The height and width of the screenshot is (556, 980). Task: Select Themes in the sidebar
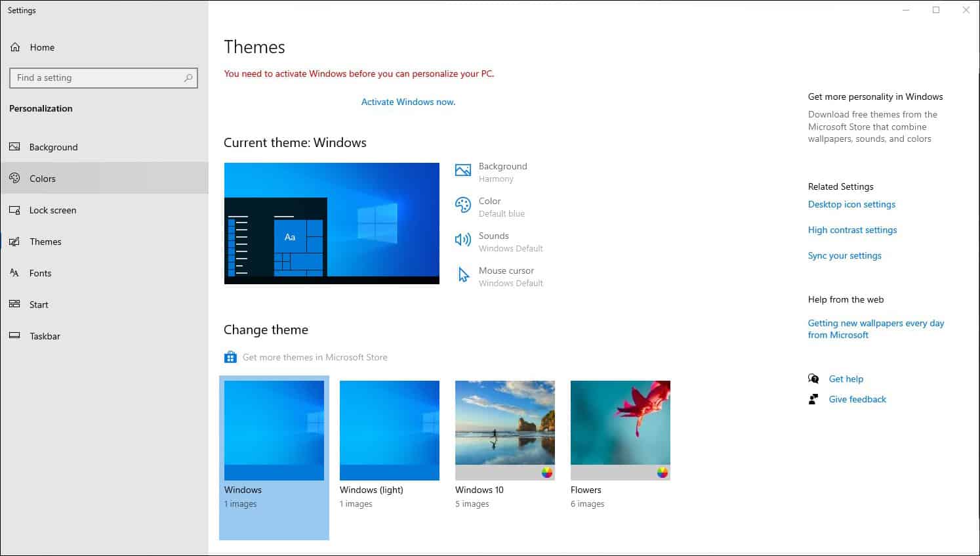pyautogui.click(x=104, y=242)
